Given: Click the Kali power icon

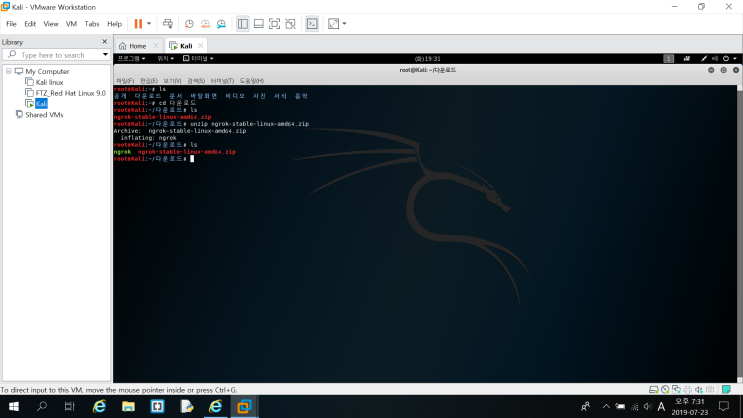Looking at the screenshot, I should (x=725, y=59).
